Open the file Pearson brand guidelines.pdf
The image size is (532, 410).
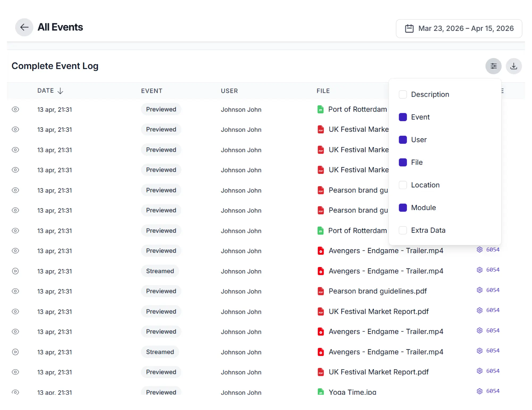pyautogui.click(x=378, y=291)
